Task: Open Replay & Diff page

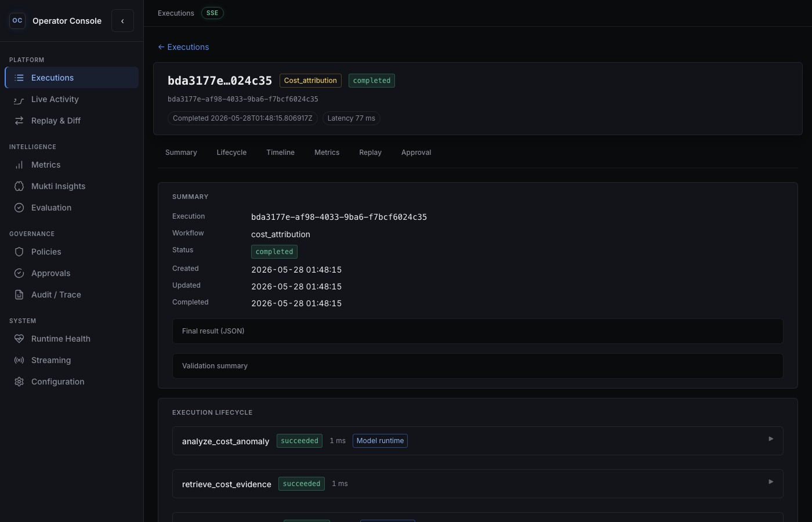Action: (x=72, y=121)
